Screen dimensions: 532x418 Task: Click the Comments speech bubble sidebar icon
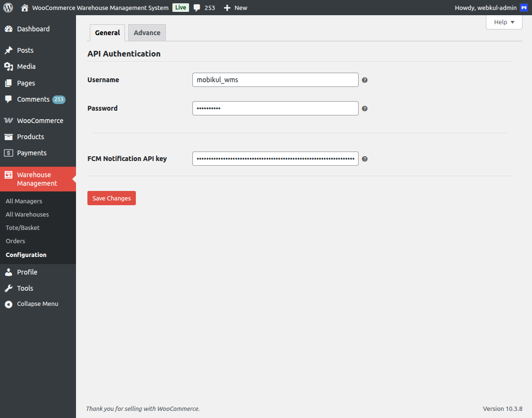9,99
